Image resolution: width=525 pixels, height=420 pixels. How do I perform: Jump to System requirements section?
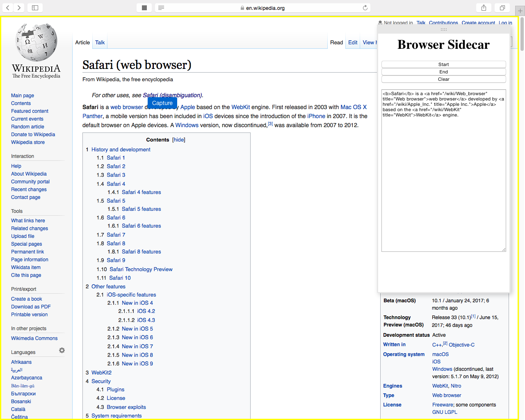(x=116, y=415)
